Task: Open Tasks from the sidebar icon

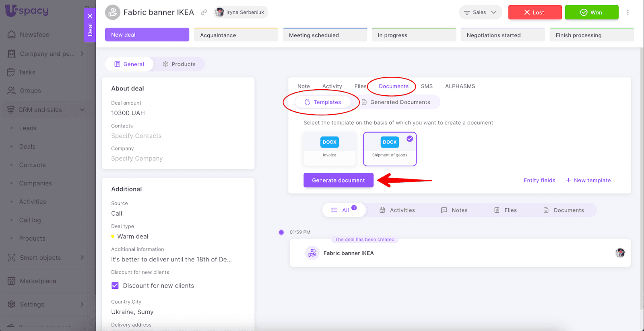Action: (x=11, y=72)
